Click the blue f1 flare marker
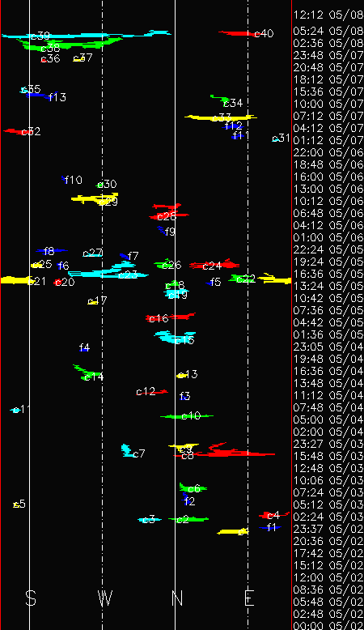Screen dimensions: 364x630 click(x=269, y=527)
